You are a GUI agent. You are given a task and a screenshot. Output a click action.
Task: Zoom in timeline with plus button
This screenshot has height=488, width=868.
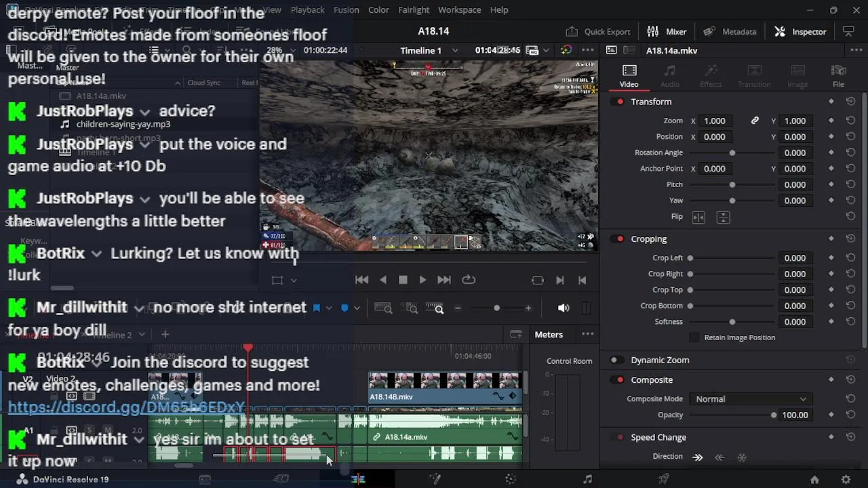[528, 308]
